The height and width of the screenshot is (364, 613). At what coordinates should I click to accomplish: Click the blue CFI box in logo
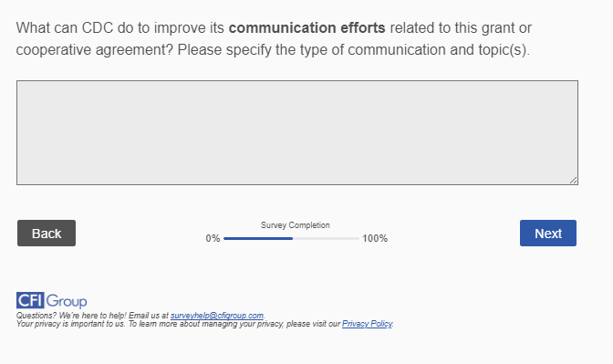pos(30,300)
